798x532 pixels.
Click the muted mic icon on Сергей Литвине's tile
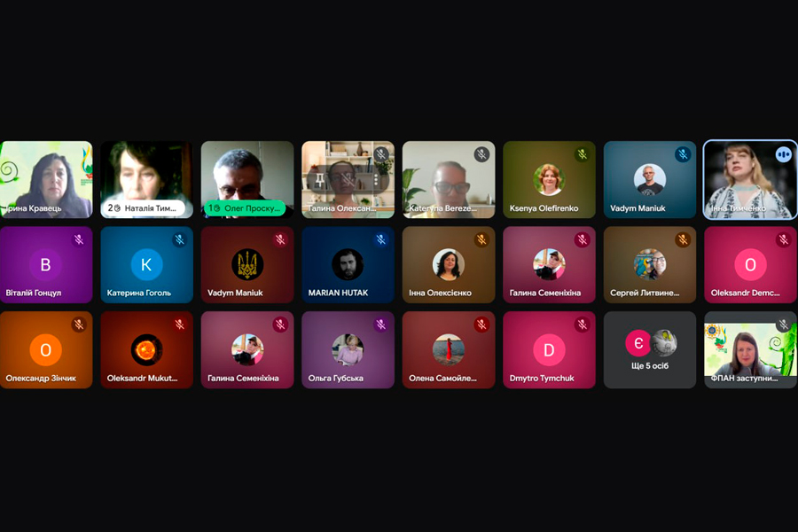[683, 239]
